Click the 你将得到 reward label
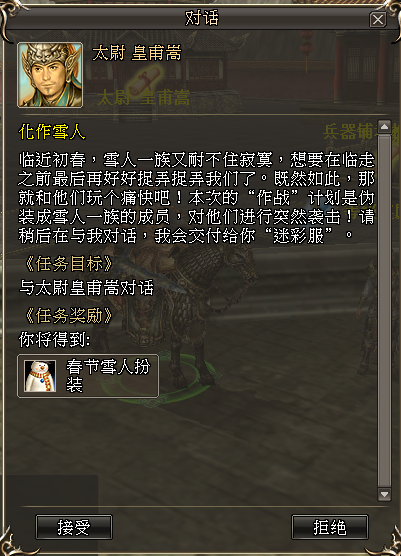Image resolution: width=401 pixels, height=556 pixels. [x=54, y=340]
